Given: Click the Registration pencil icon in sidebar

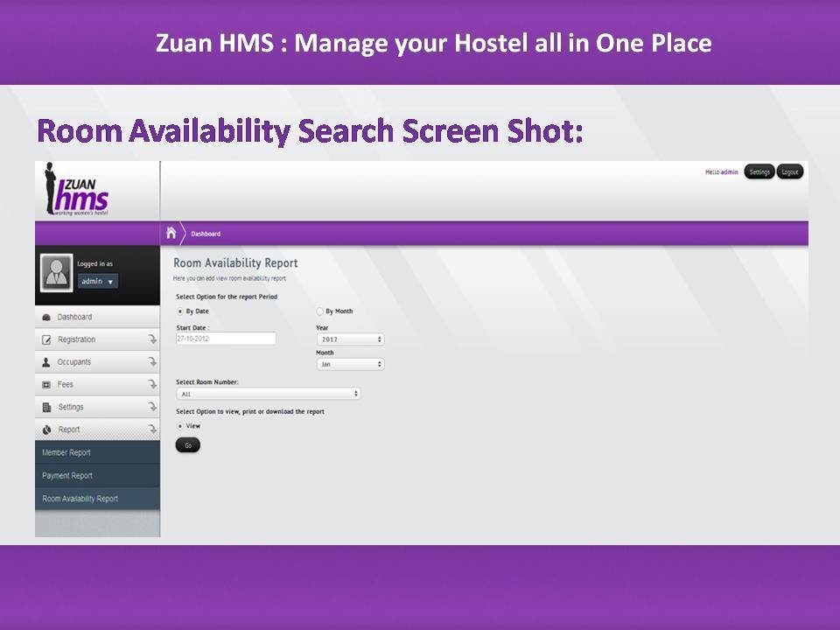Looking at the screenshot, I should [46, 339].
